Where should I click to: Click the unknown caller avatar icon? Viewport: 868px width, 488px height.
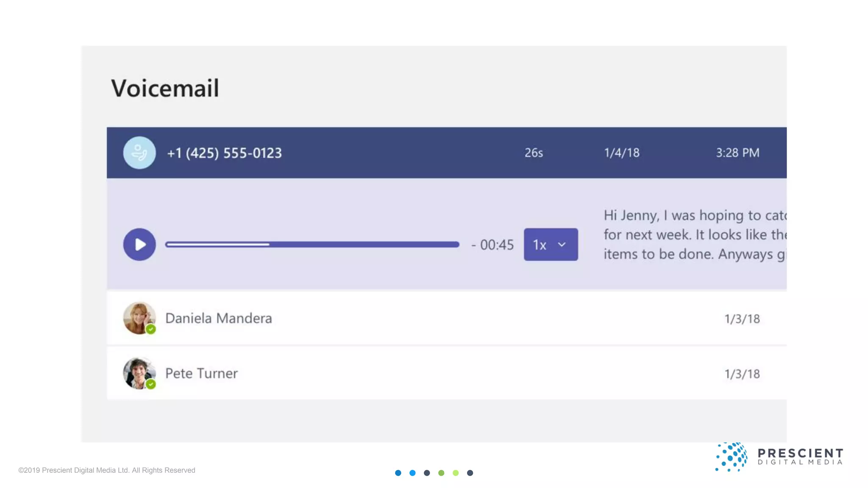tap(139, 152)
